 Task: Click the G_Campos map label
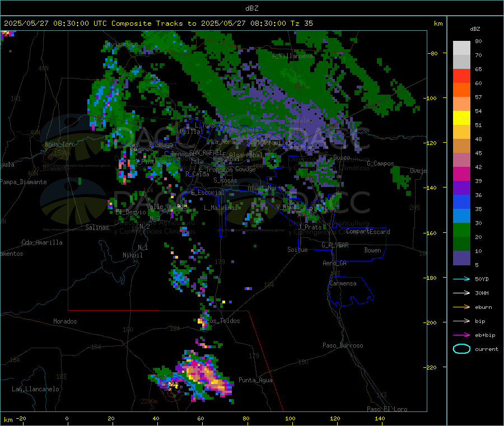380,163
